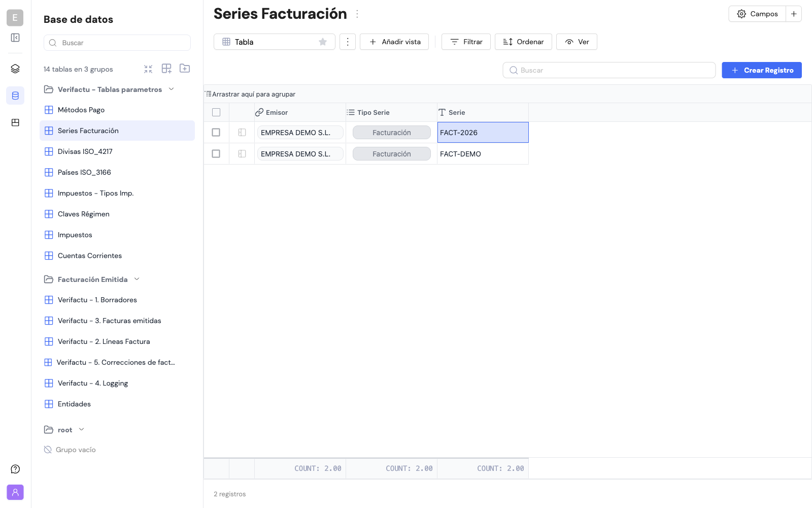Click Añadir vista button
The height and width of the screenshot is (508, 812).
tap(394, 42)
